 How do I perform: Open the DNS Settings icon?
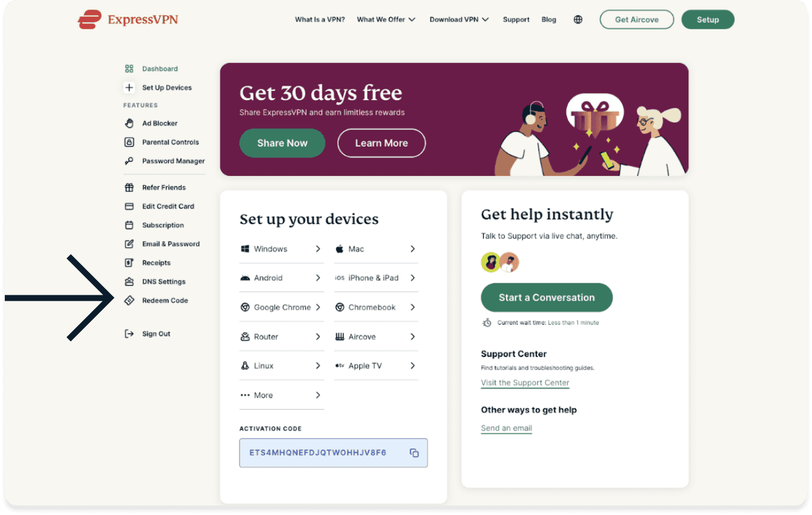129,282
